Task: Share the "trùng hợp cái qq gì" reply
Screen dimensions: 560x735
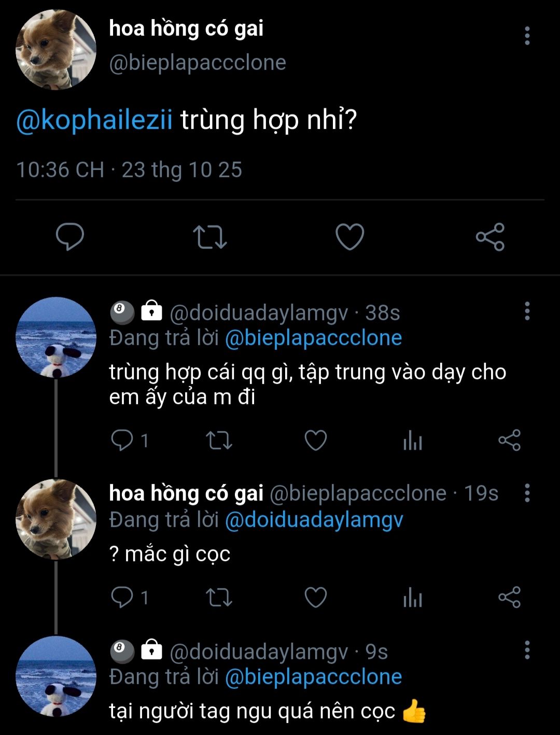Action: [509, 441]
